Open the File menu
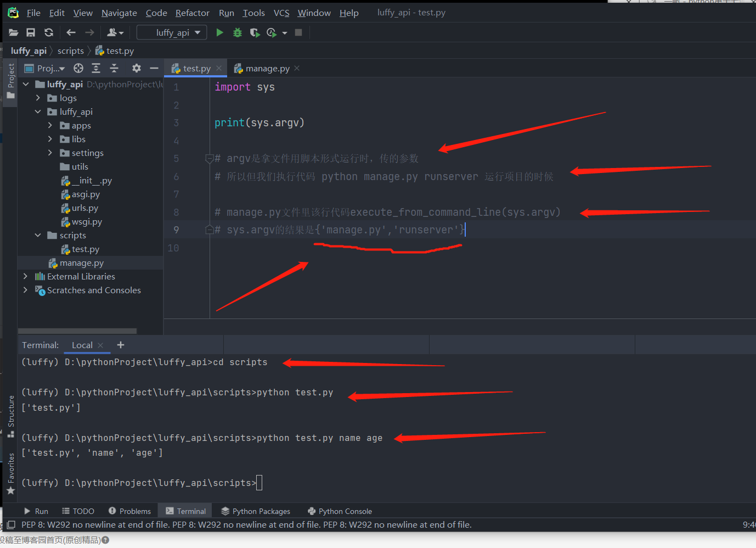The image size is (756, 548). 33,13
